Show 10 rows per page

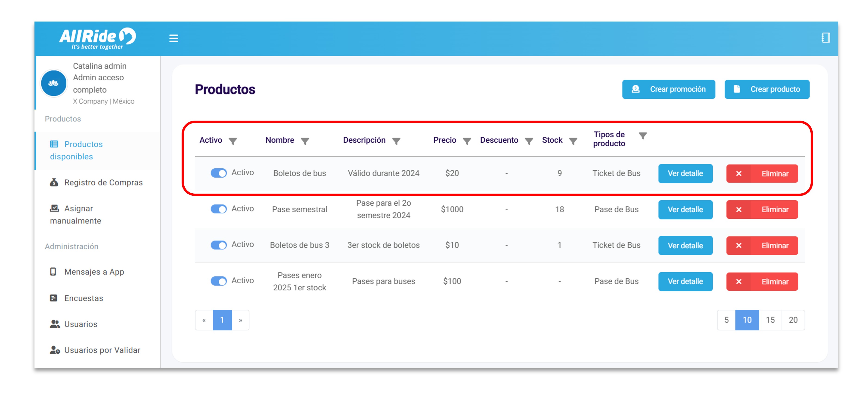click(747, 320)
